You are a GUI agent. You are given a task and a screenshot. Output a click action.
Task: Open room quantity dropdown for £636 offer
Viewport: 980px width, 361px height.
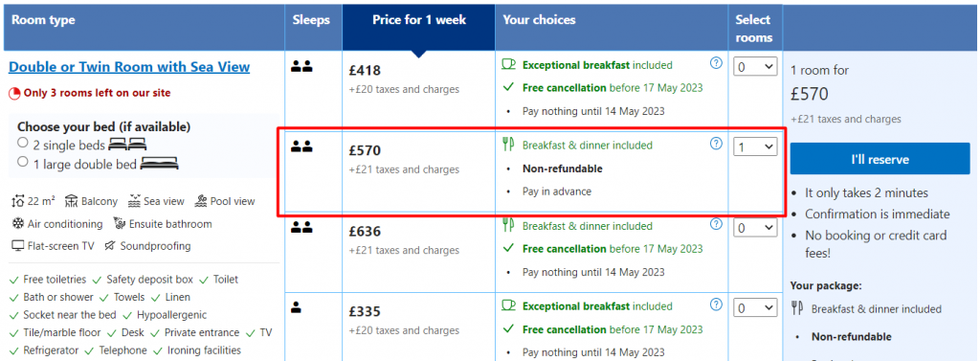coord(755,228)
